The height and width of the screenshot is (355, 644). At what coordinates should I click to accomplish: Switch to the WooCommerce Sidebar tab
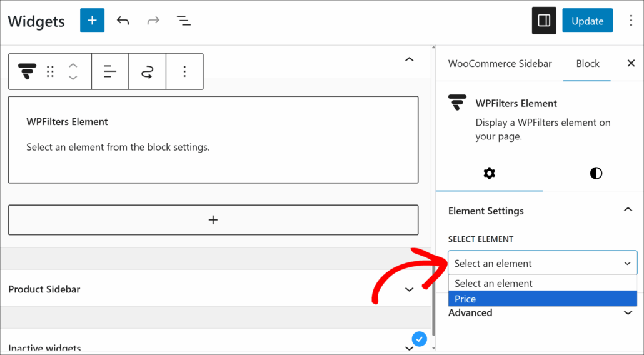coord(500,64)
